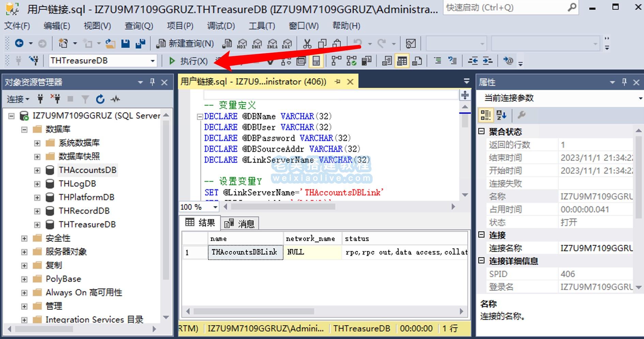Refresh the Object Explorer tree
This screenshot has height=339, width=644.
[x=100, y=99]
